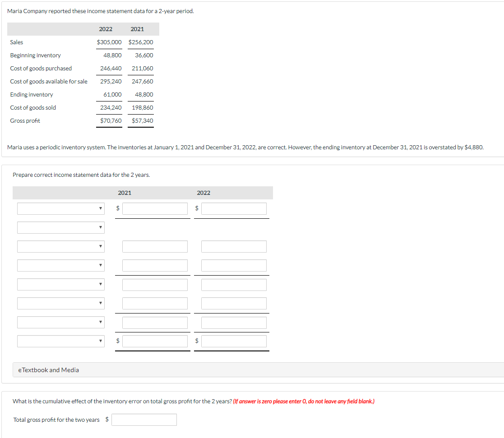Image resolution: width=504 pixels, height=438 pixels.
Task: Click the eTextbook and Media link
Action: (x=47, y=370)
